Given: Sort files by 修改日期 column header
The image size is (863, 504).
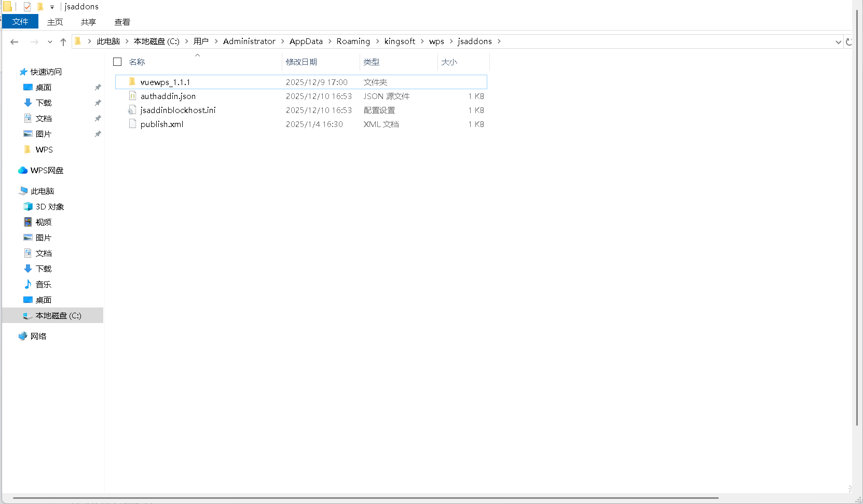Looking at the screenshot, I should click(302, 62).
